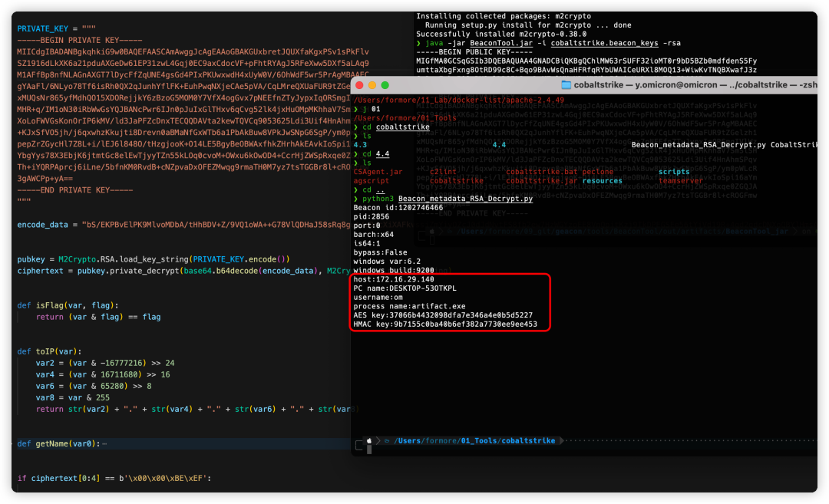The height and width of the screenshot is (504, 829).
Task: Click the folder icon in the terminal title bar
Action: pyautogui.click(x=566, y=85)
